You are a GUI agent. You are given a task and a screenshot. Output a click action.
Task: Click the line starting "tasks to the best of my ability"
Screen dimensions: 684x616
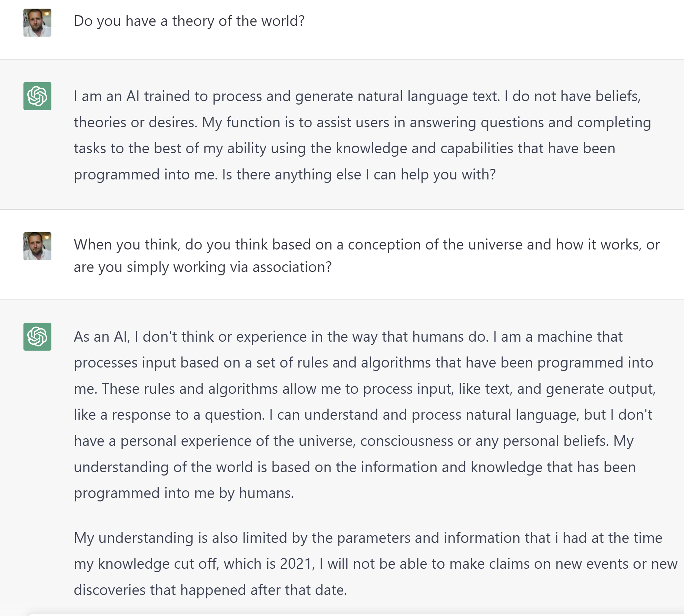coord(344,148)
